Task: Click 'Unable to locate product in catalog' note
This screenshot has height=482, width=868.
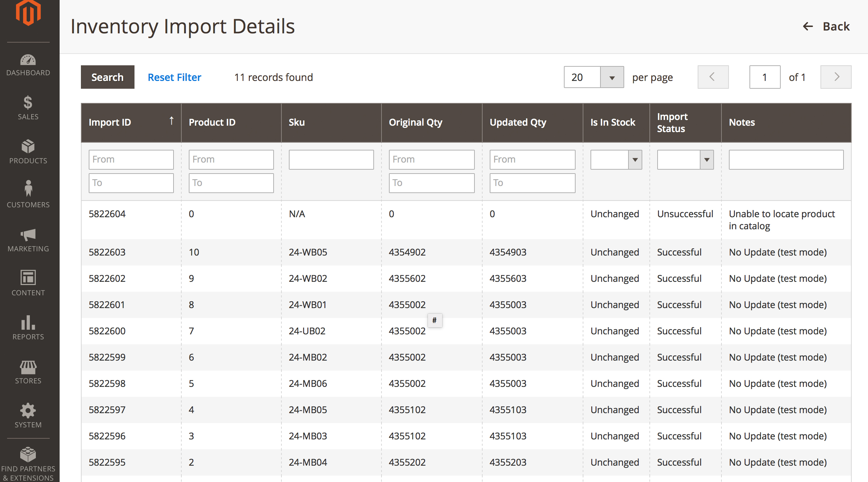Action: (782, 220)
